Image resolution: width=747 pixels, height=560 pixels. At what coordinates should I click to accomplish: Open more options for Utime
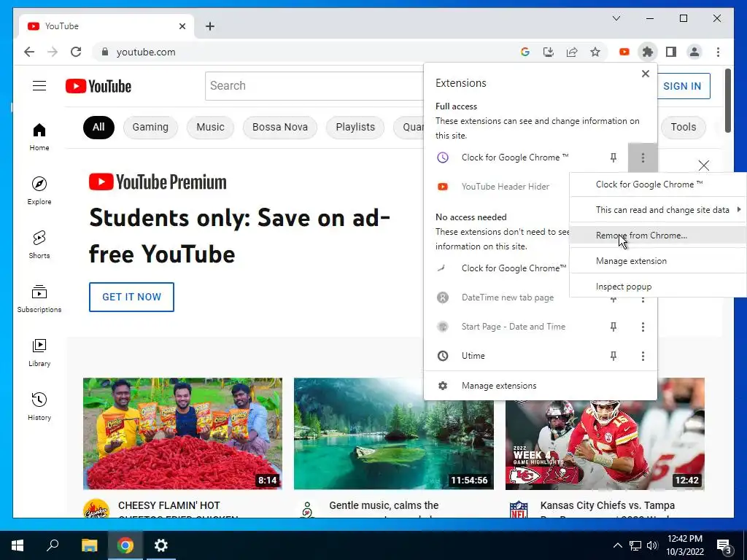[643, 356]
